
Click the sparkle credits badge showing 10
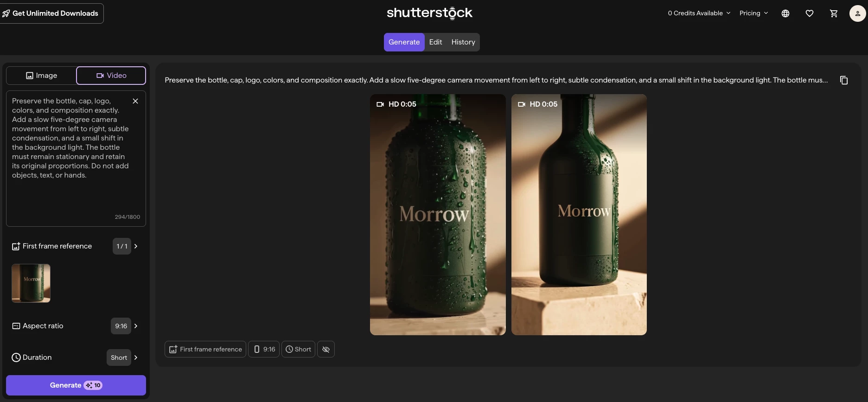tap(93, 385)
